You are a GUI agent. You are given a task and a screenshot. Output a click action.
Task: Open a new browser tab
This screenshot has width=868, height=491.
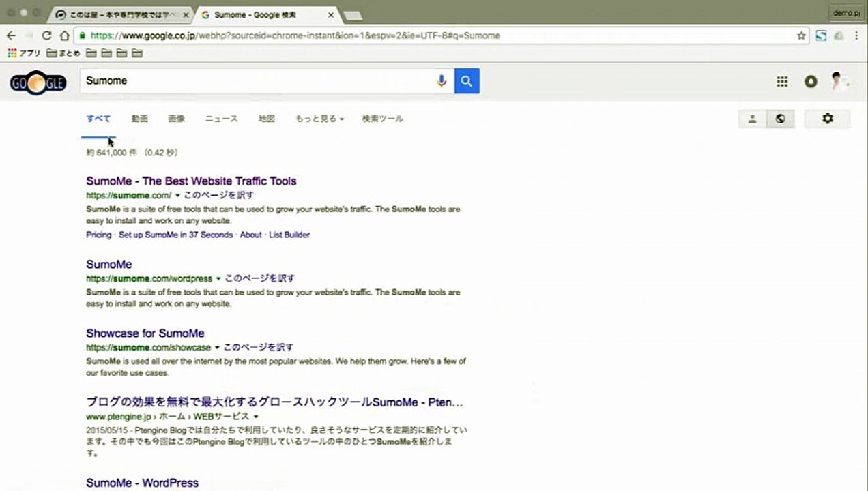pyautogui.click(x=353, y=16)
